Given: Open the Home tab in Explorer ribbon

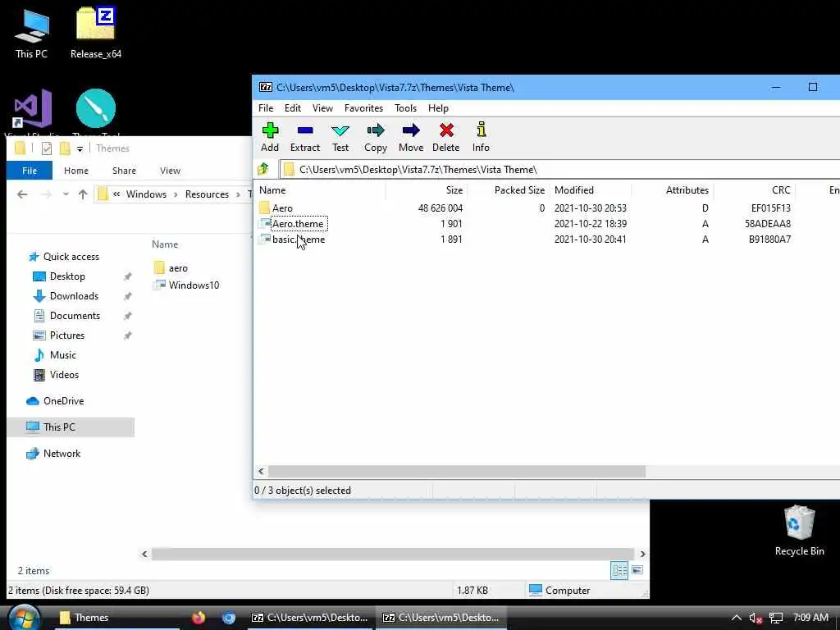Looking at the screenshot, I should point(76,171).
